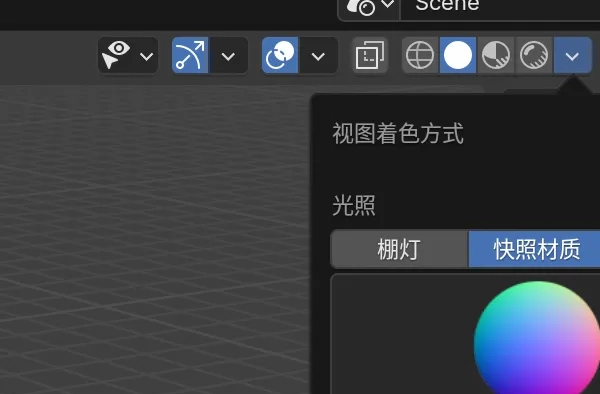
Task: Toggle the Show Overlays button
Action: pos(280,55)
